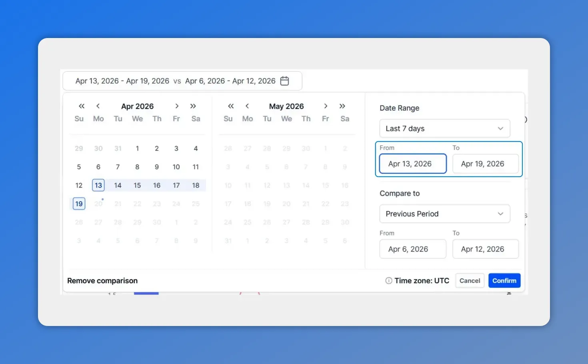Click the previous month arrow beside Apr 2026
The height and width of the screenshot is (364, 588).
pyautogui.click(x=98, y=106)
